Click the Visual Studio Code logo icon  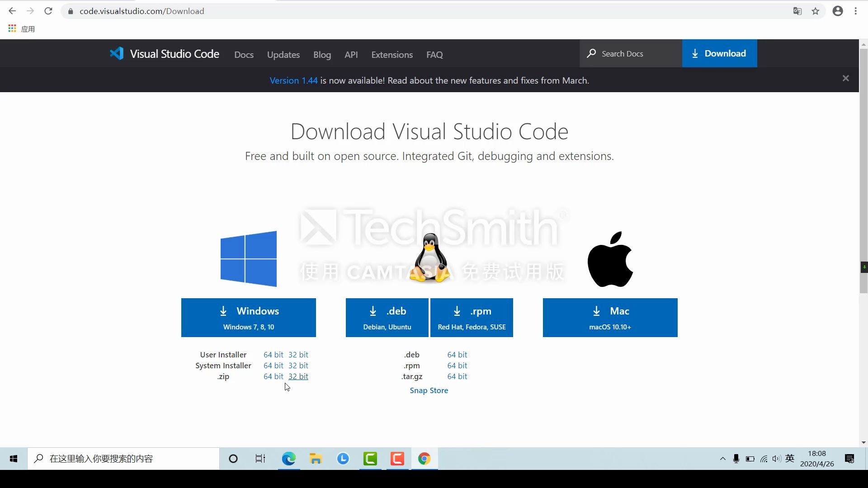pyautogui.click(x=117, y=54)
